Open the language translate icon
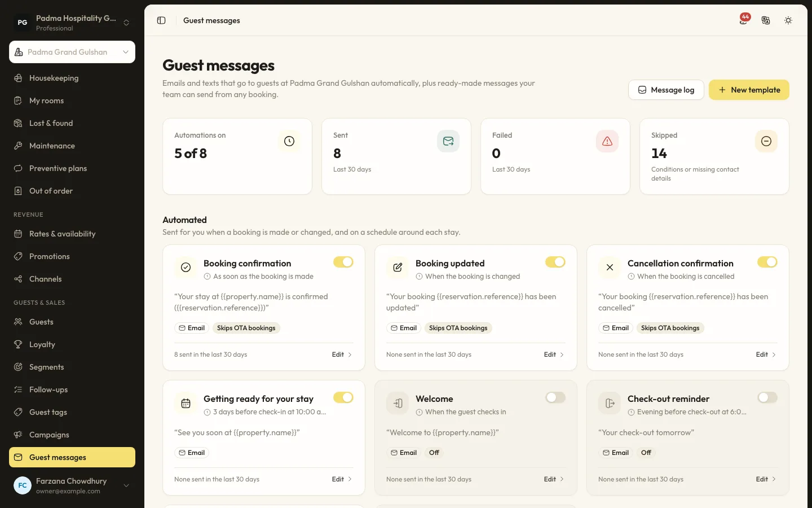Screen dimensions: 812x508 click(x=766, y=20)
